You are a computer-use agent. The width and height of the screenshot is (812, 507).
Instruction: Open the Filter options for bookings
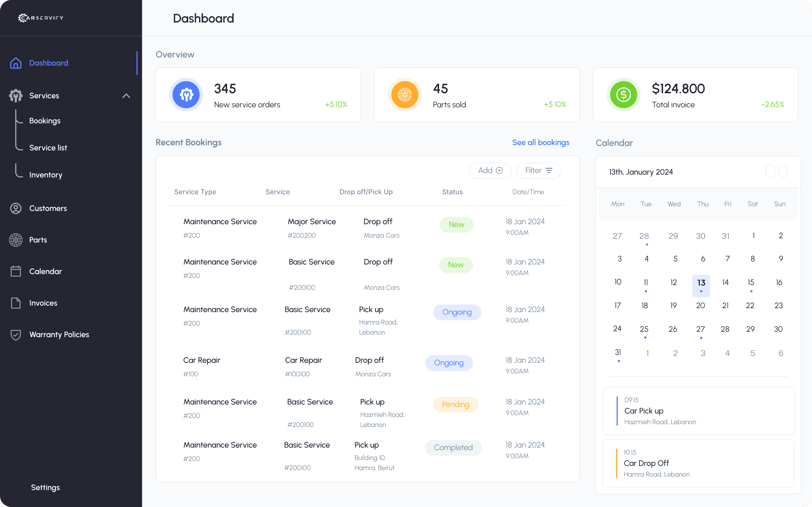pos(538,171)
